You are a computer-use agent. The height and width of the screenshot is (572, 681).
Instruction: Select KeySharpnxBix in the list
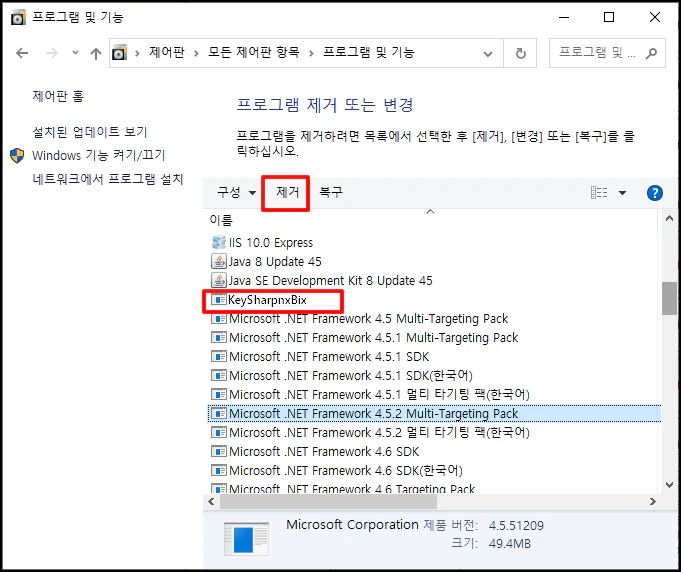(267, 300)
